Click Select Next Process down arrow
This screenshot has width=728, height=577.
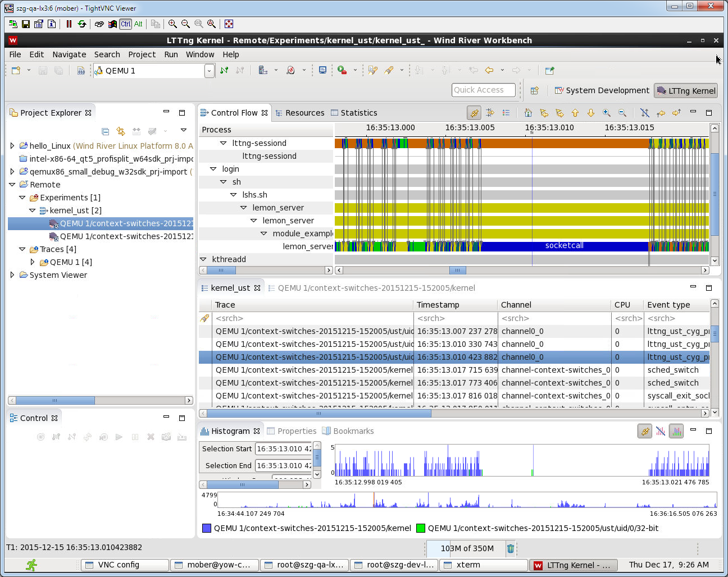[x=591, y=113]
